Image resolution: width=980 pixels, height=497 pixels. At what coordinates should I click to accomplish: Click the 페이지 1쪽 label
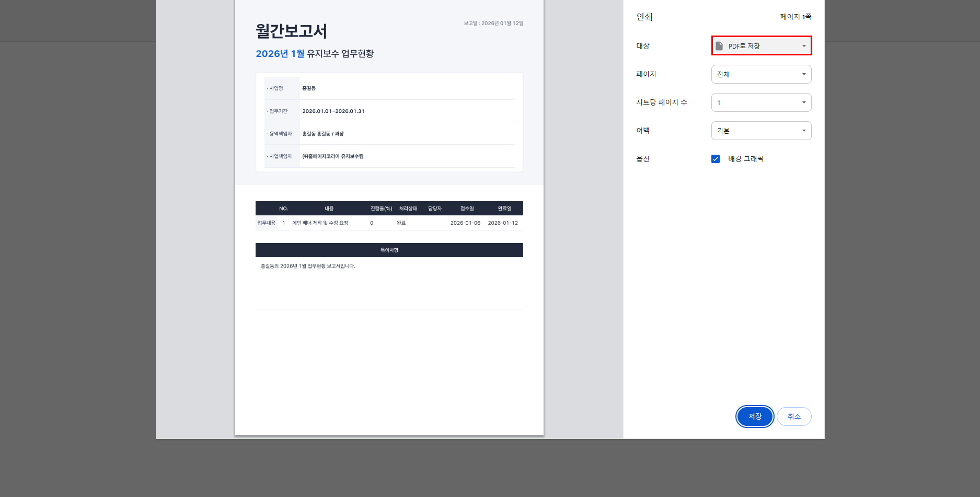tap(793, 17)
